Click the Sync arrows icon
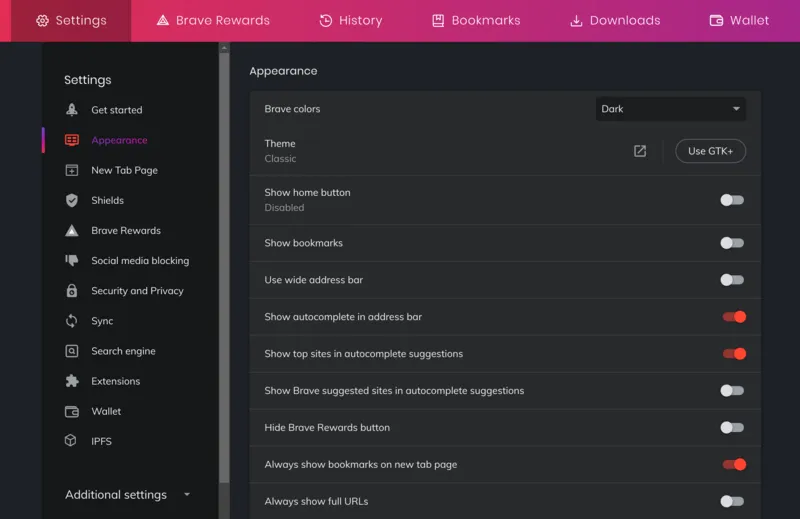Viewport: 800px width, 519px height. coord(72,321)
